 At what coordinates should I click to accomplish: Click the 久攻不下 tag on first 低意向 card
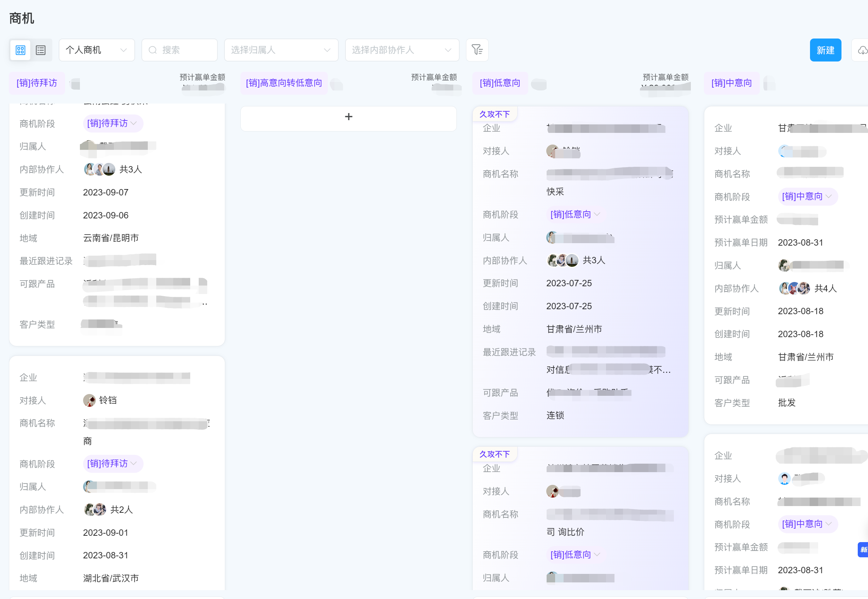[x=494, y=114]
